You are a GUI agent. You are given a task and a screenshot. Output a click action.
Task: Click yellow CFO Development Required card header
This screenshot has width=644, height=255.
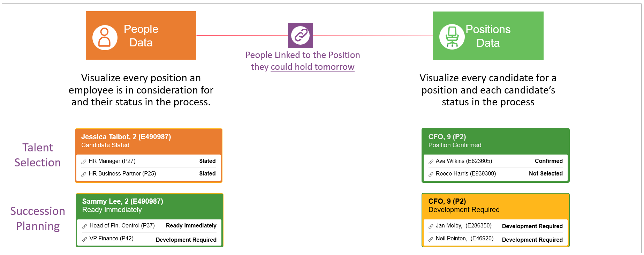pos(495,206)
